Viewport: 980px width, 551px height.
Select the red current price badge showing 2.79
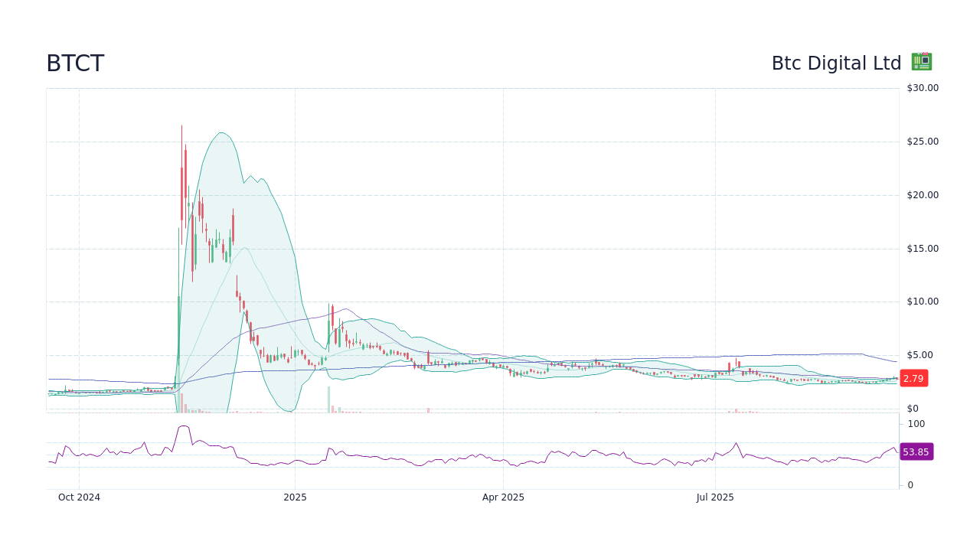tap(913, 378)
